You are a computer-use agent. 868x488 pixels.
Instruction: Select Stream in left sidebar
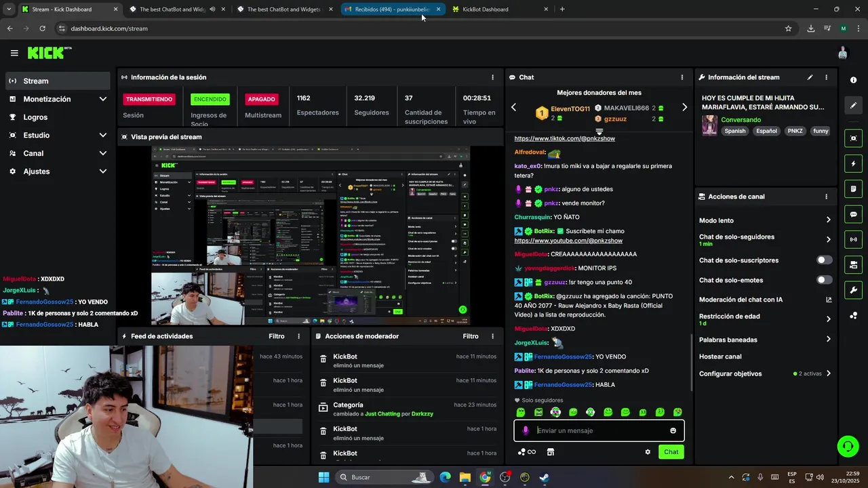[x=58, y=81]
